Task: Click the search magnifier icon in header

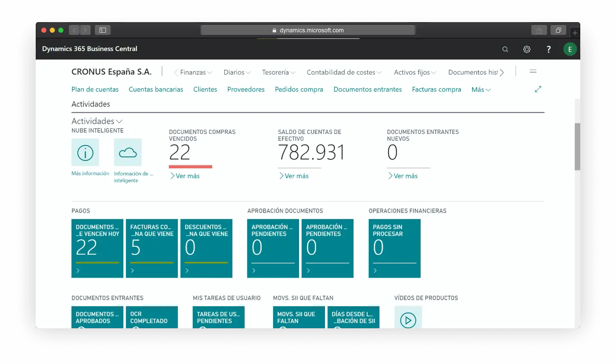Action: coord(505,49)
